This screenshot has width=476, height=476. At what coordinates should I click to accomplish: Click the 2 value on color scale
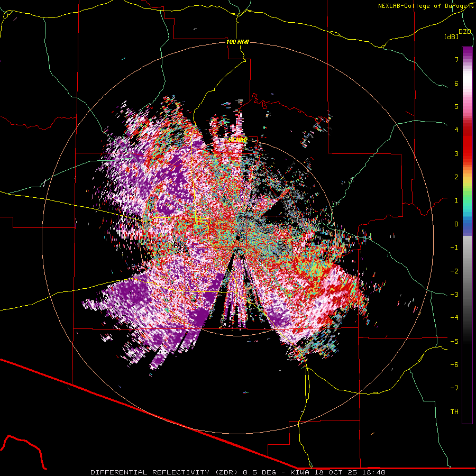click(456, 177)
